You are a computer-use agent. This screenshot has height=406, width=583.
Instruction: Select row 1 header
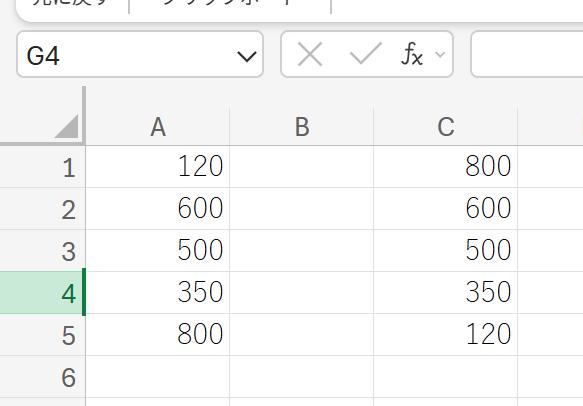42,167
